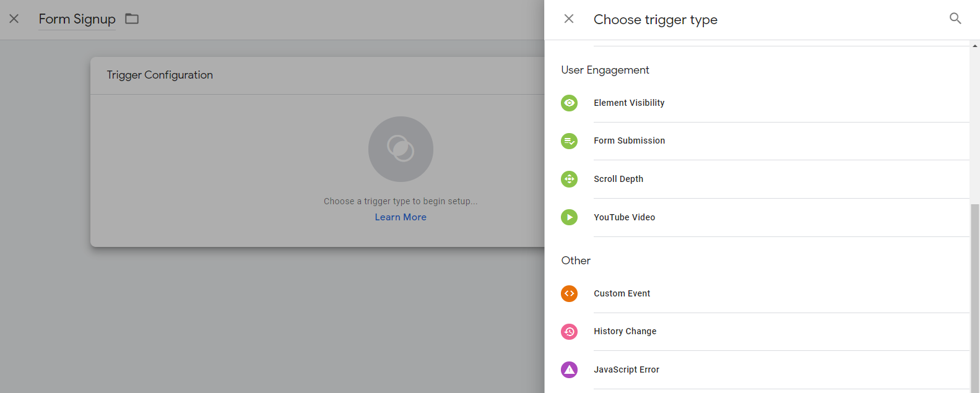
Task: Open the folder icon beside Form Signup
Action: pyautogui.click(x=132, y=19)
